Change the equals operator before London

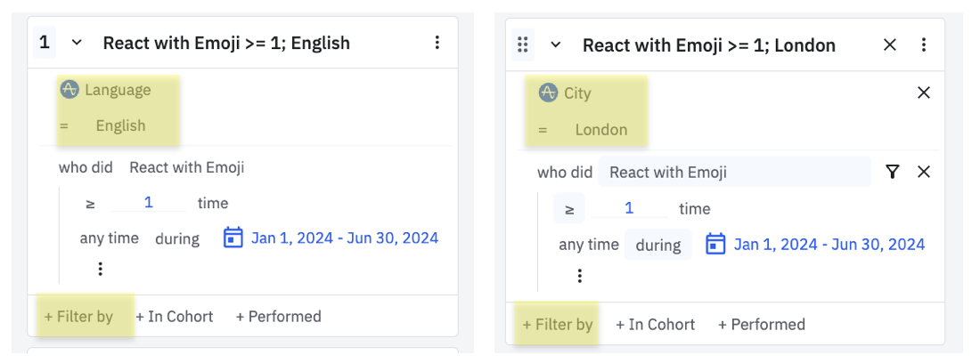pos(543,130)
